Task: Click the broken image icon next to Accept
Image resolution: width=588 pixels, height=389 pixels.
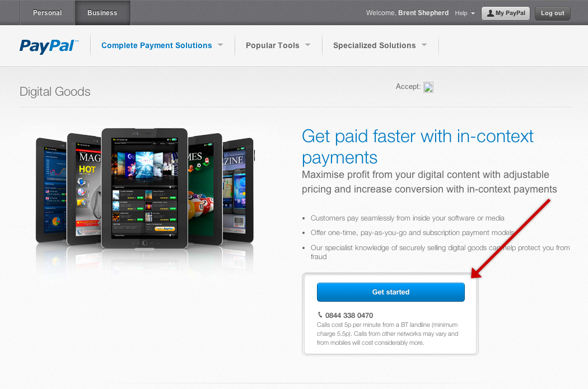Action: click(x=428, y=87)
